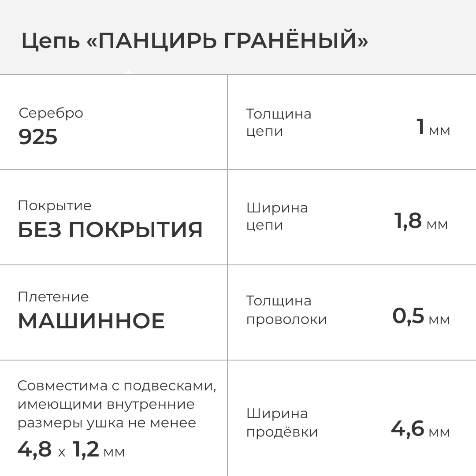Select the «Толщина цепи» label
The image size is (476, 476).
[278, 123]
